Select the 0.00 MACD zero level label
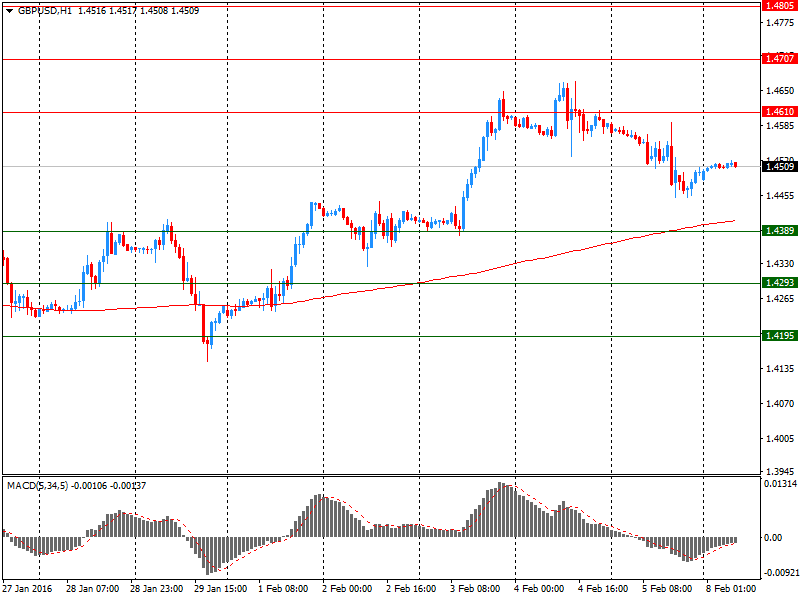Viewport: 800px width, 600px height. point(773,538)
